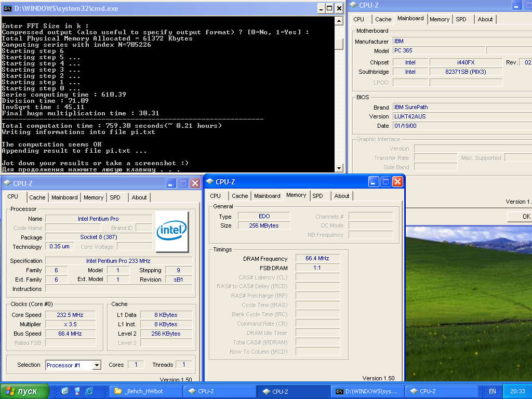Click the cmd.exe title bar icon

click(x=7, y=8)
